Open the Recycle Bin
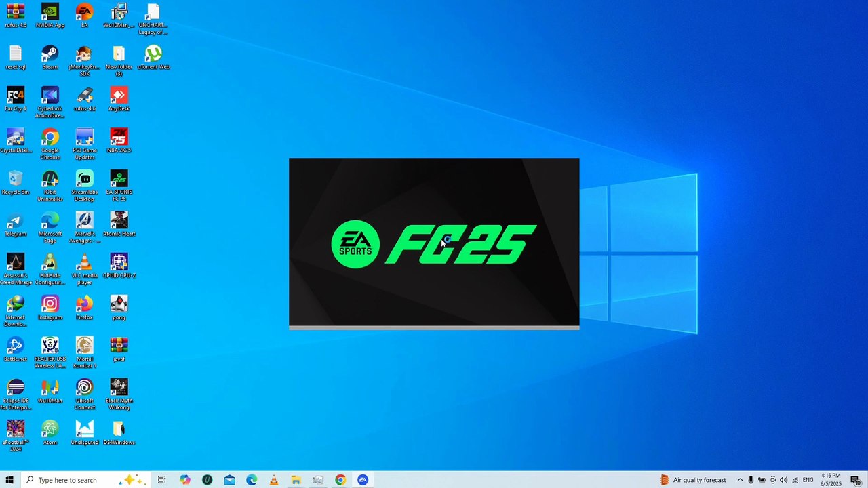This screenshot has height=488, width=868. click(16, 183)
